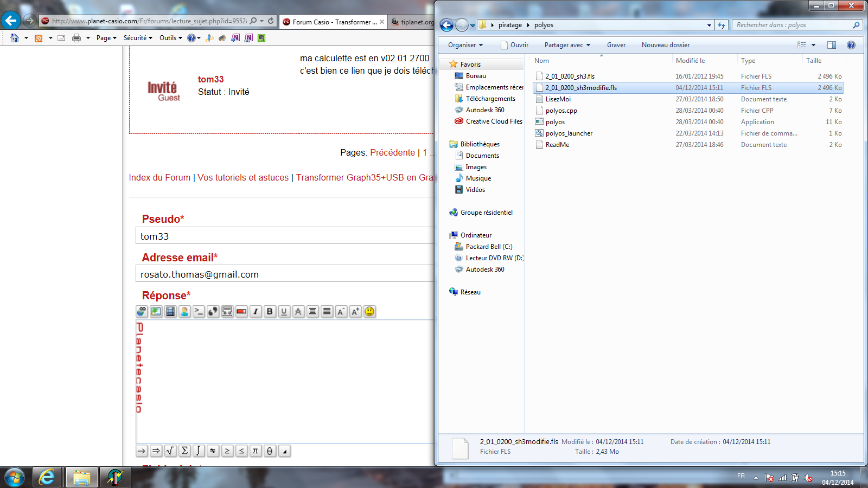Expand the IE help dropdown

coord(199,38)
